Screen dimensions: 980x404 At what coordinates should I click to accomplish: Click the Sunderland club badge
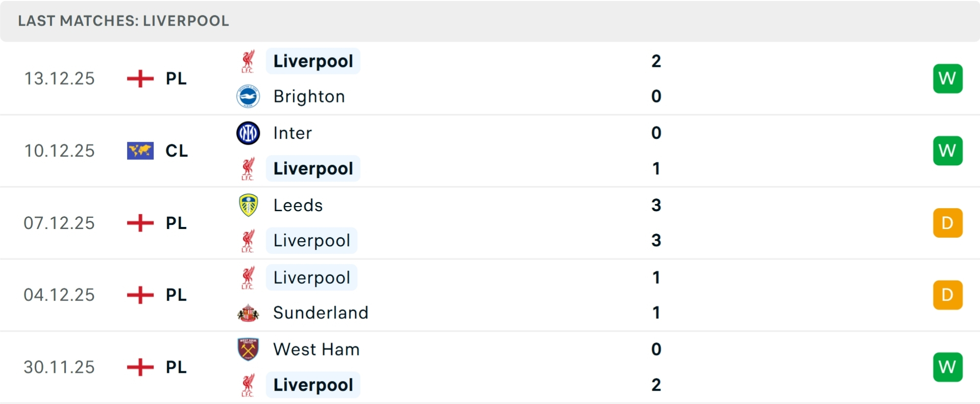point(249,313)
